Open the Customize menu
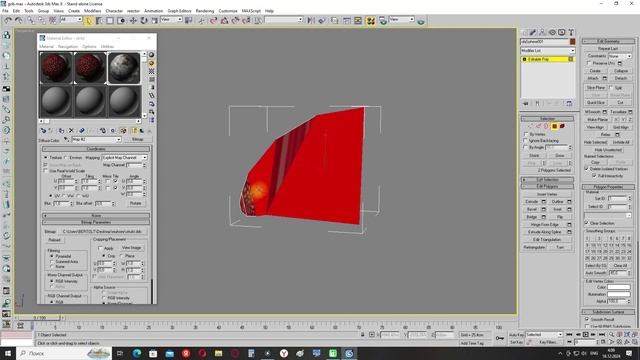 coord(228,11)
